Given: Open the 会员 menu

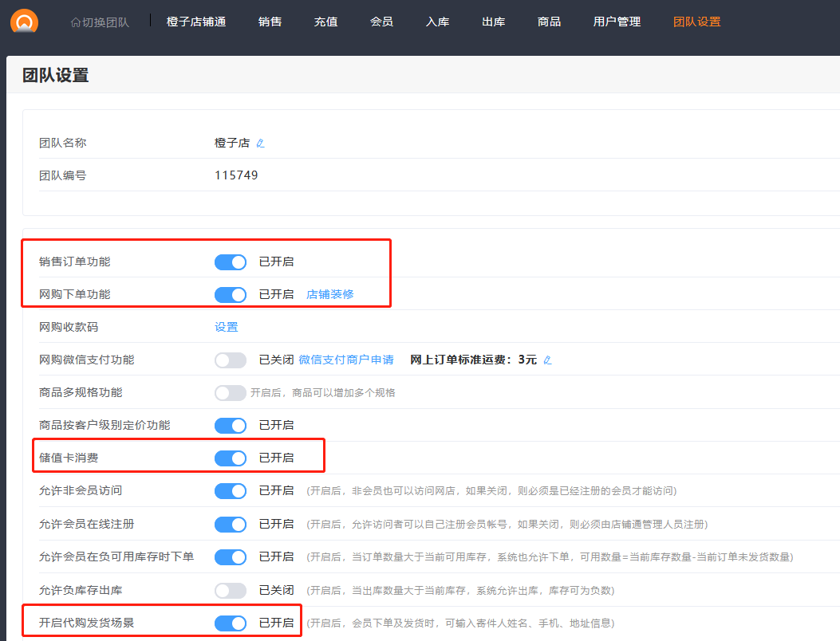Looking at the screenshot, I should pos(381,22).
